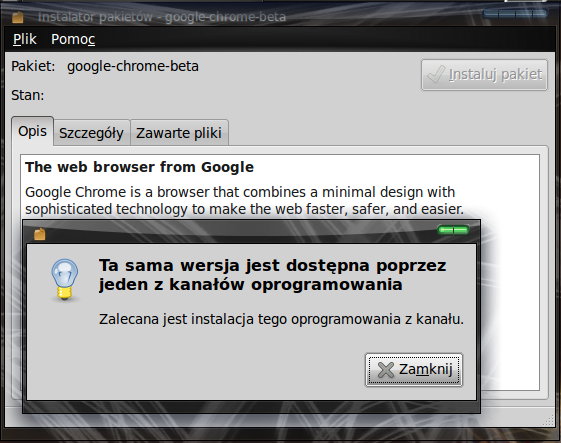Click the Instaluj pakiet button text
Image resolution: width=561 pixels, height=443 pixels.
pyautogui.click(x=496, y=74)
